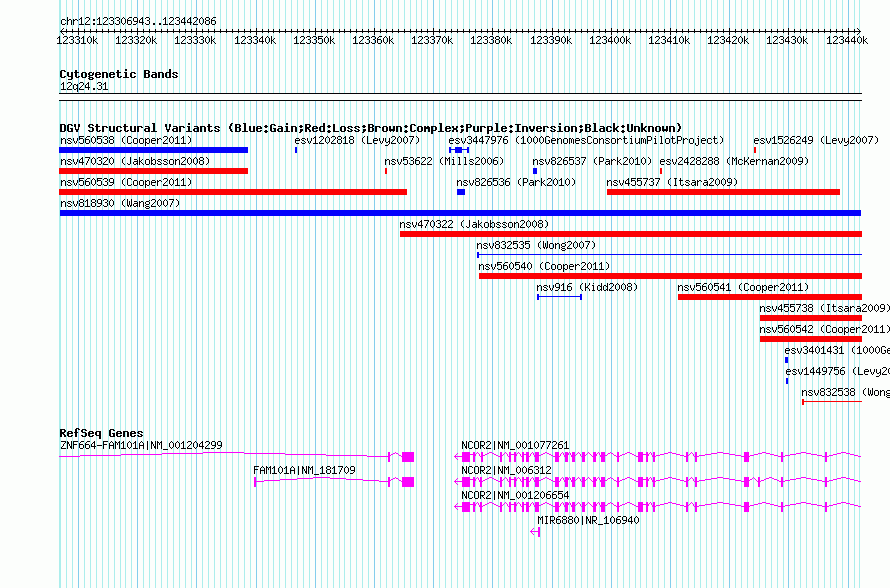The image size is (890, 588).
Task: Open the MIR6880|NR_106940 gene label
Action: pos(588,520)
